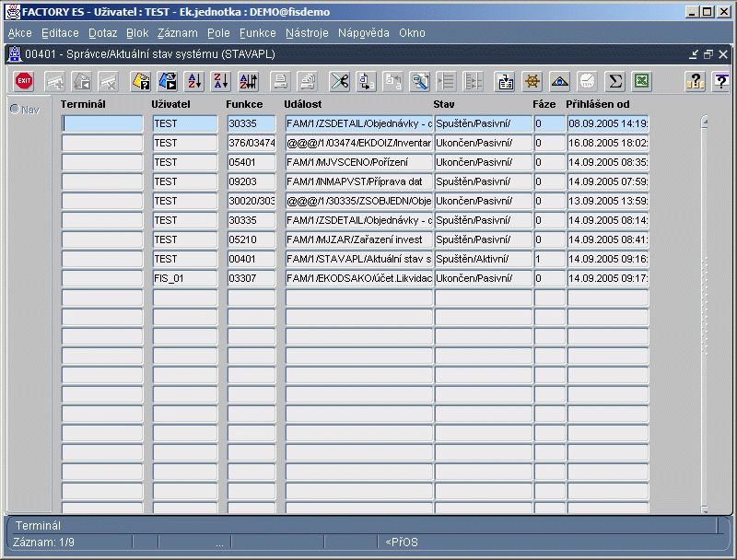This screenshot has width=737, height=560.
Task: Open the multi-column A-Z sort settings icon
Action: [x=249, y=81]
